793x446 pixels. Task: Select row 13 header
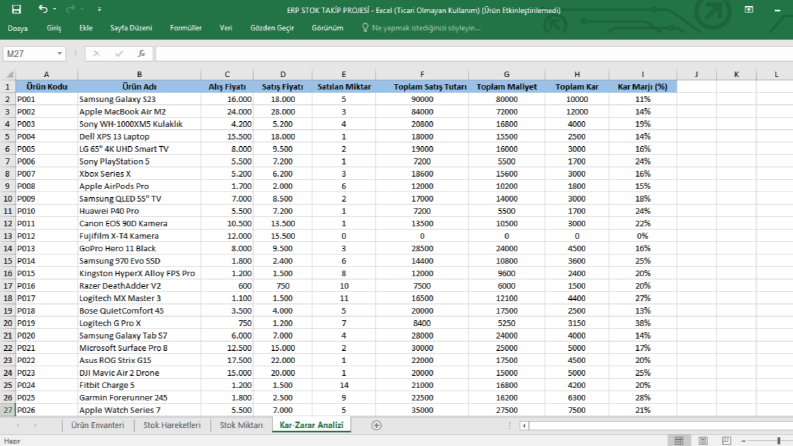coord(8,236)
